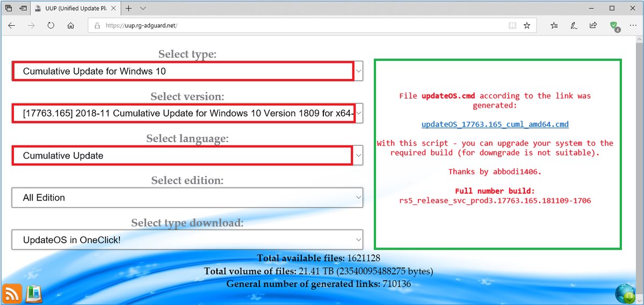The image size is (644, 305).
Task: Click the green book icon
Action: tap(33, 294)
